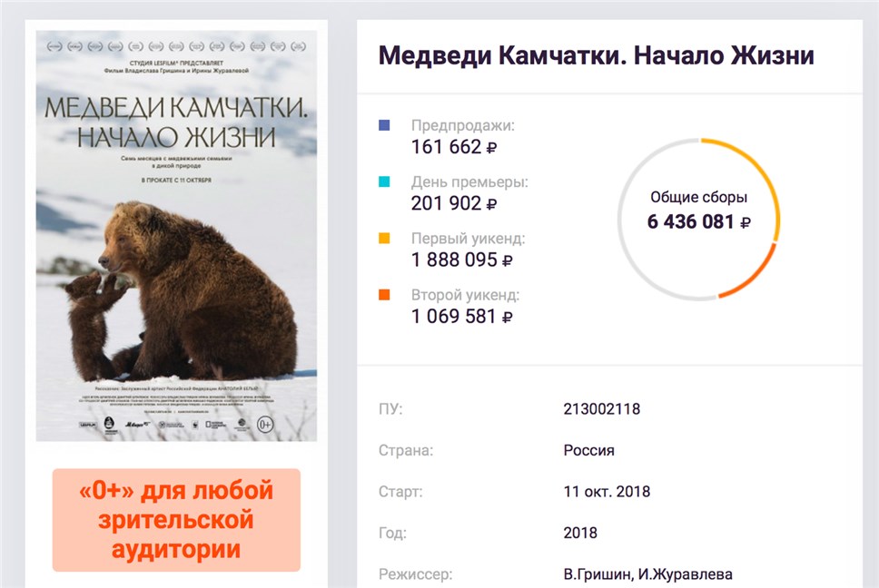
Task: Click the blue Предпродажи legend square
Action: [384, 125]
